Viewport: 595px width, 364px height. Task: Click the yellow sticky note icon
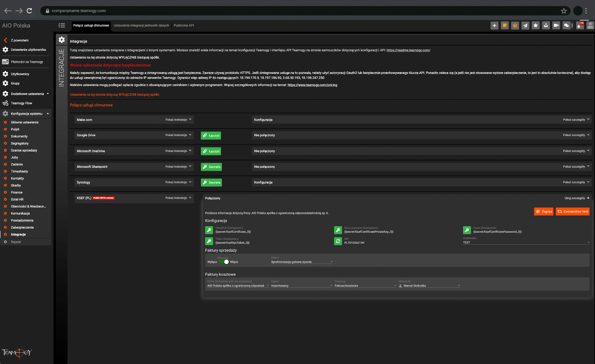(505, 26)
